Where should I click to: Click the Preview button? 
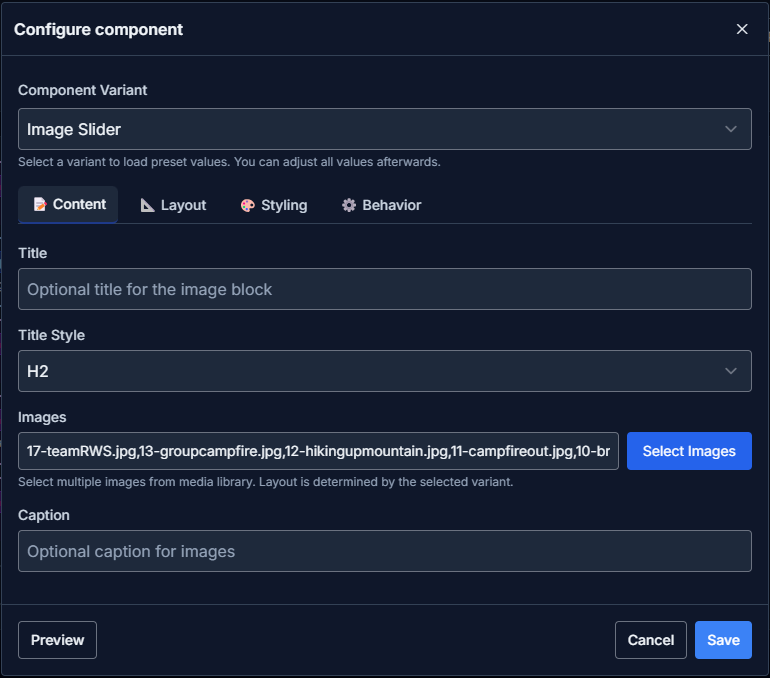[57, 640]
